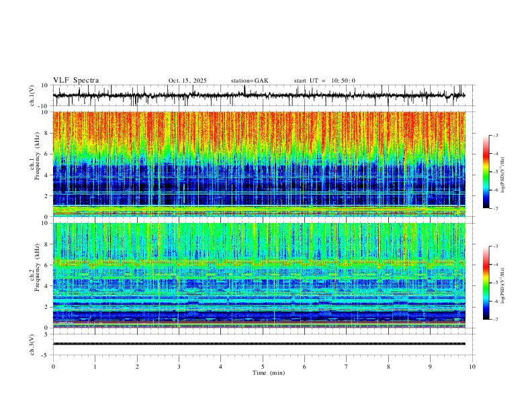Image resolution: width=532 pixels, height=411 pixels.
Task: Click time axis tick label '5'
Action: 263,367
